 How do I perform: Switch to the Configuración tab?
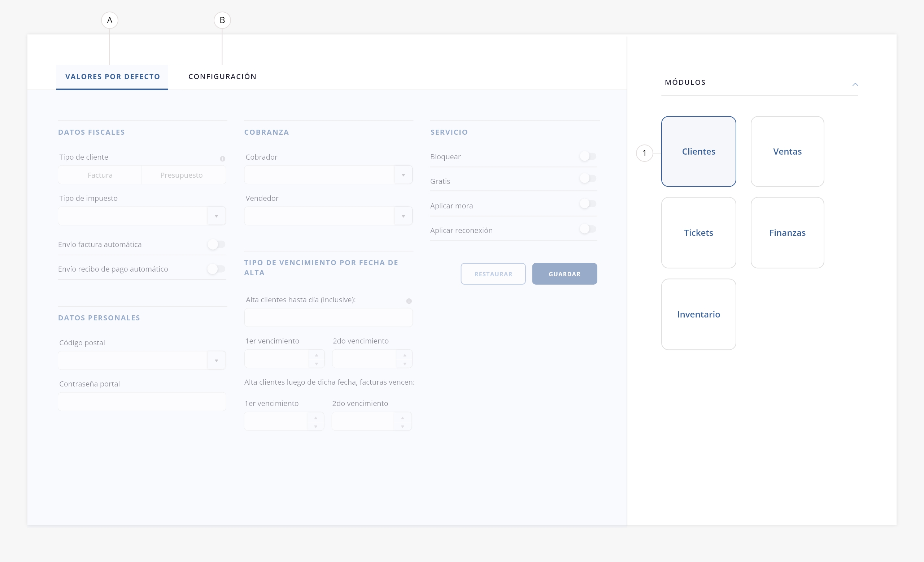(222, 77)
